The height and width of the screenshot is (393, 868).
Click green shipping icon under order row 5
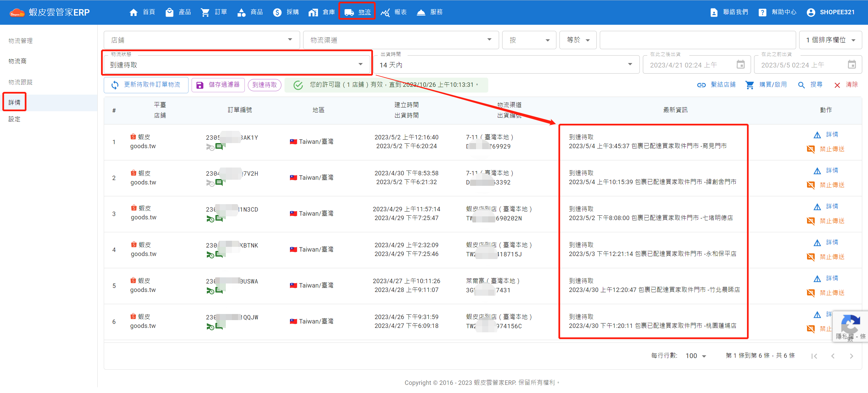coord(210,291)
